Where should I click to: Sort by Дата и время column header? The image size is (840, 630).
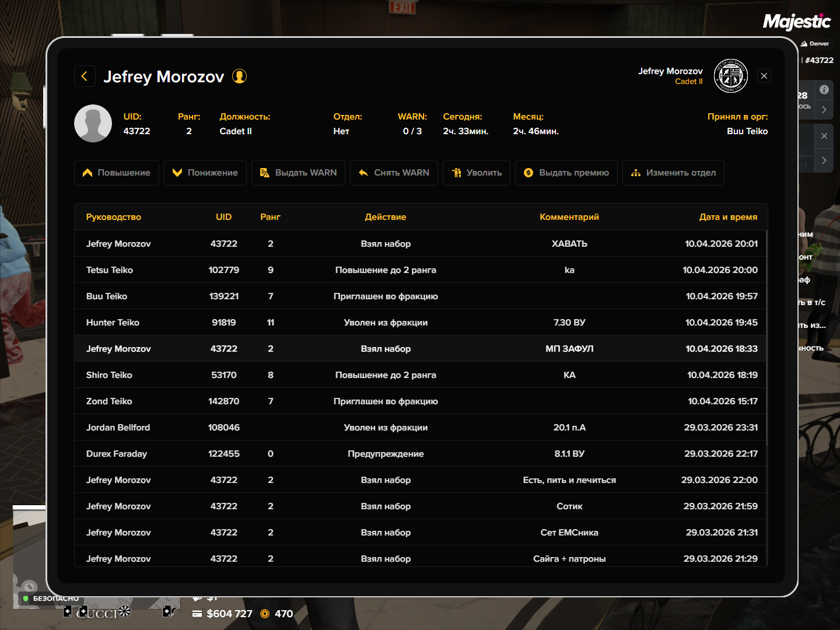point(728,217)
